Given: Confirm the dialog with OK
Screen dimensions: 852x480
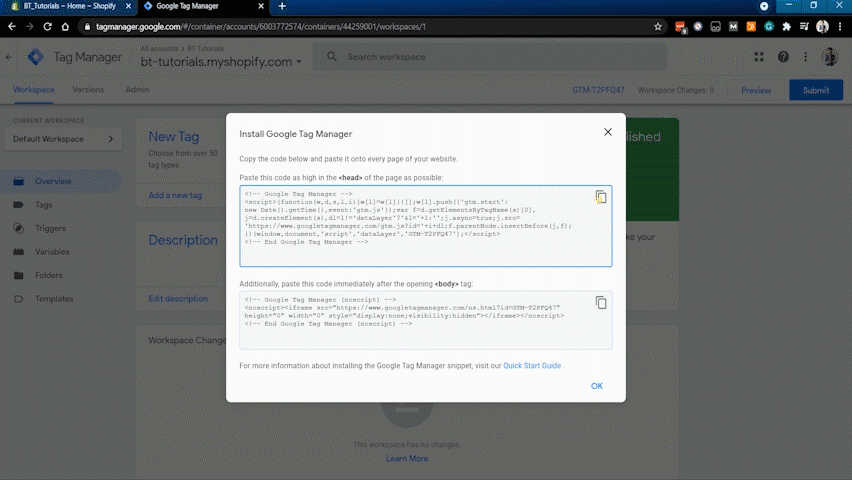Looking at the screenshot, I should [597, 386].
